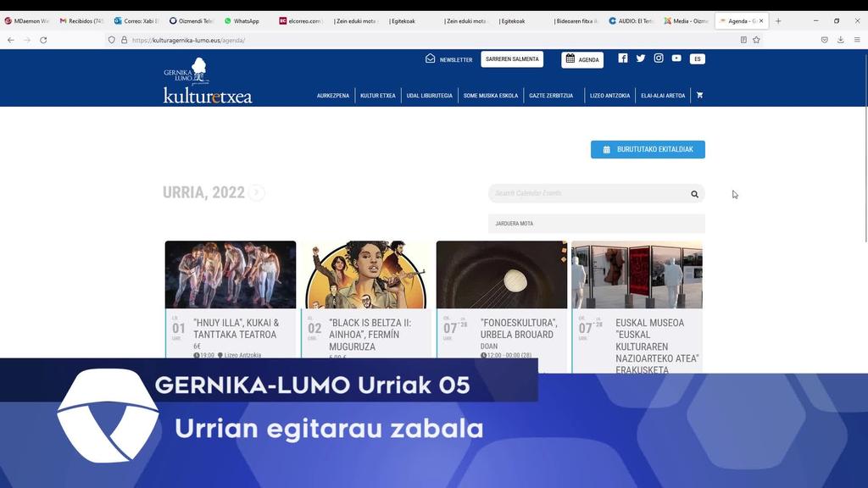Go back with the browser back arrow
The image size is (868, 488).
10,40
